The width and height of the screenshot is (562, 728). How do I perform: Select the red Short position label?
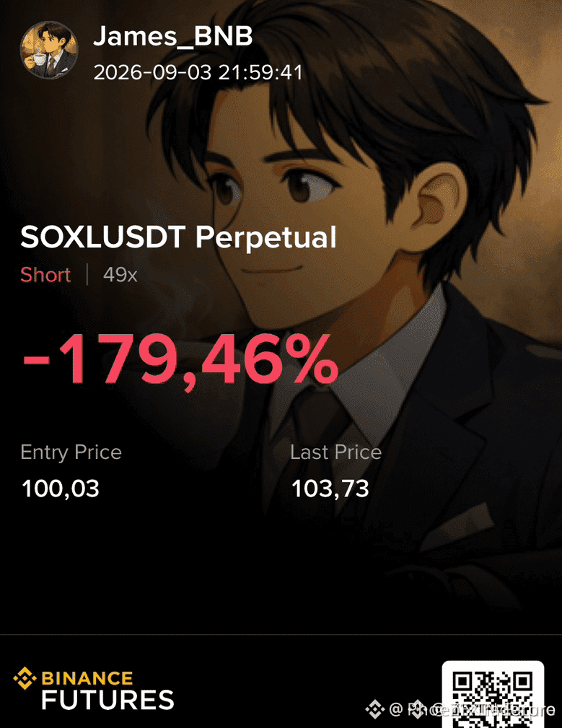click(45, 274)
